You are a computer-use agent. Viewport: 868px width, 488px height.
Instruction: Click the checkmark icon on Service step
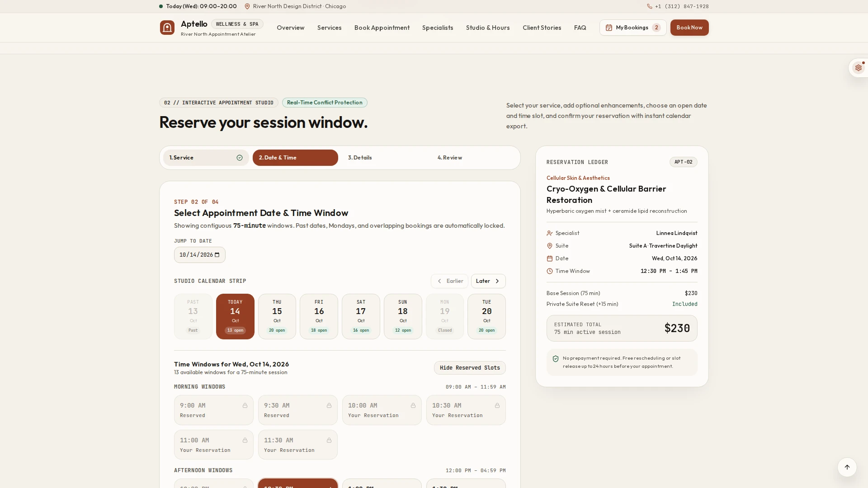pyautogui.click(x=240, y=158)
